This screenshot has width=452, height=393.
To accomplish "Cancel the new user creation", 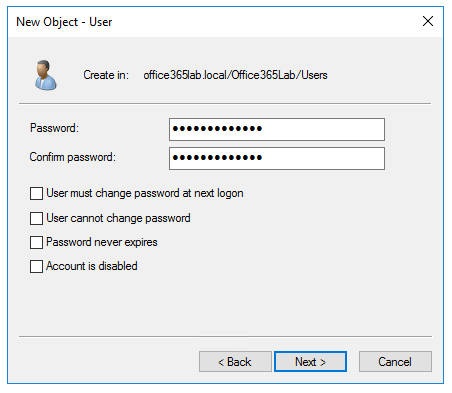I will (395, 362).
